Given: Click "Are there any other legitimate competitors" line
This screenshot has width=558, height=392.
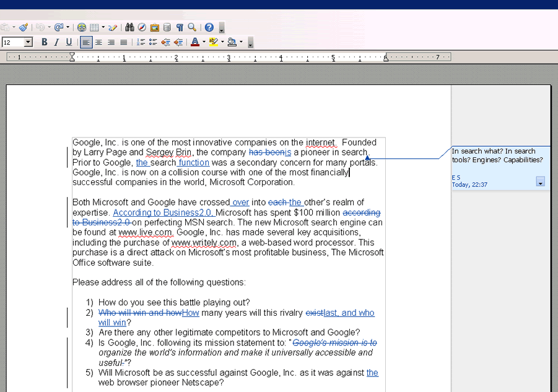Looking at the screenshot, I should [229, 332].
